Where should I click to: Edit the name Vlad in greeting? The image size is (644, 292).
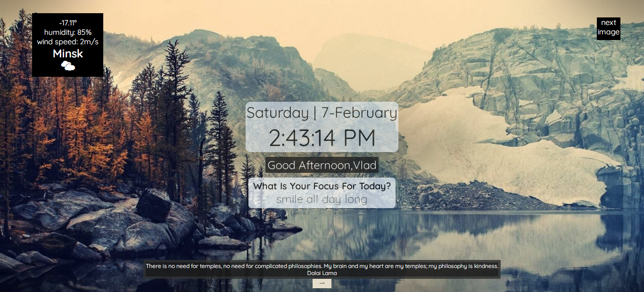tap(365, 165)
